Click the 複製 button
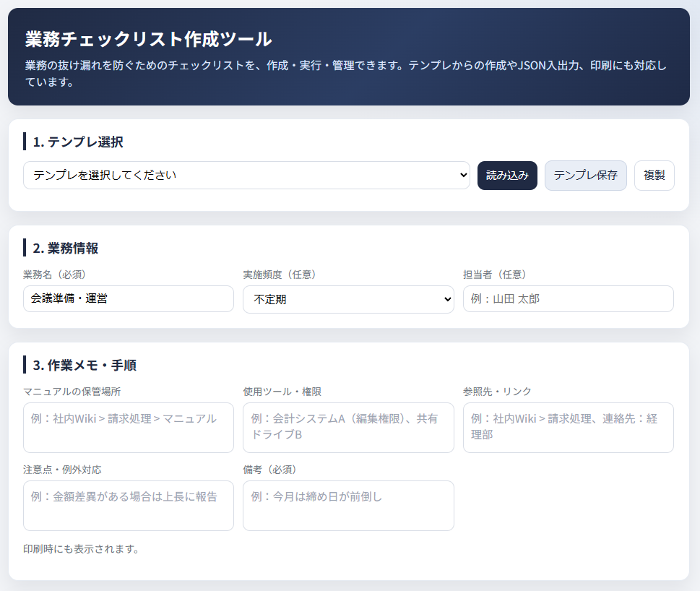The image size is (700, 591). (654, 176)
